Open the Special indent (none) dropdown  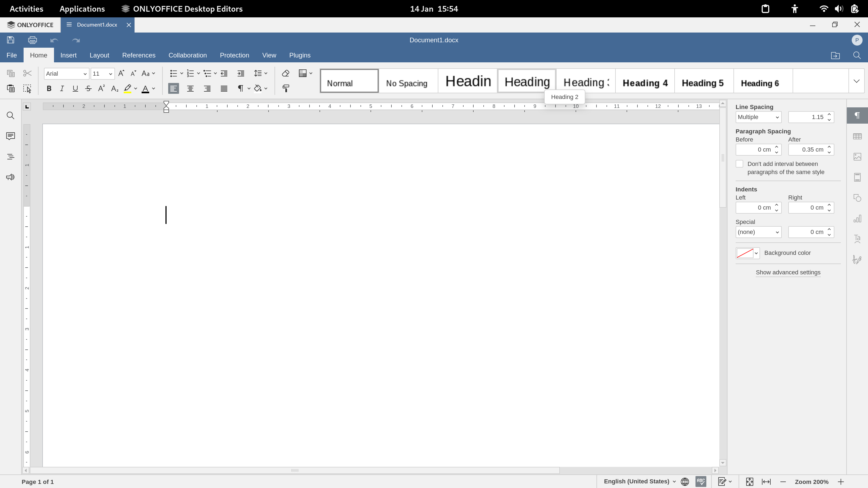point(758,232)
